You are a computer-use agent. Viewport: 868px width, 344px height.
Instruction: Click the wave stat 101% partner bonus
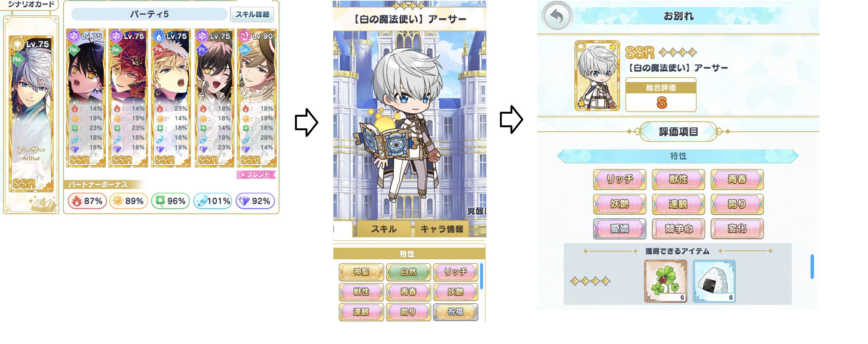[213, 201]
